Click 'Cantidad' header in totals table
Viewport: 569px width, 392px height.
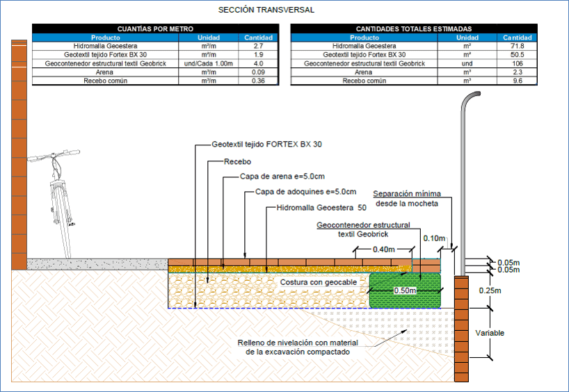[517, 38]
